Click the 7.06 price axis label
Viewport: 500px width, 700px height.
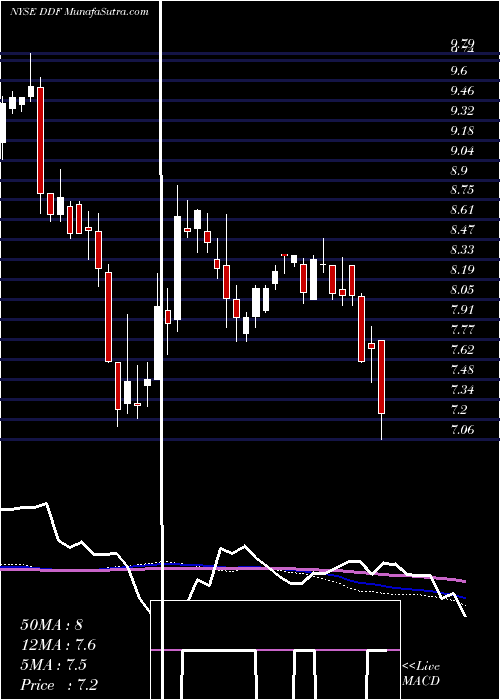(x=462, y=430)
